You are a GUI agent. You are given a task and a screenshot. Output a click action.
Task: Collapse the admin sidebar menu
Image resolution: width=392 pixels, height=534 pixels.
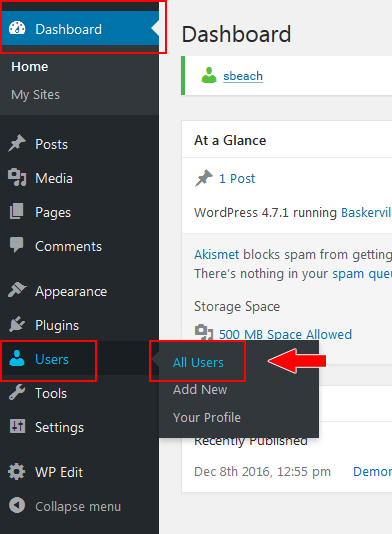(x=65, y=506)
